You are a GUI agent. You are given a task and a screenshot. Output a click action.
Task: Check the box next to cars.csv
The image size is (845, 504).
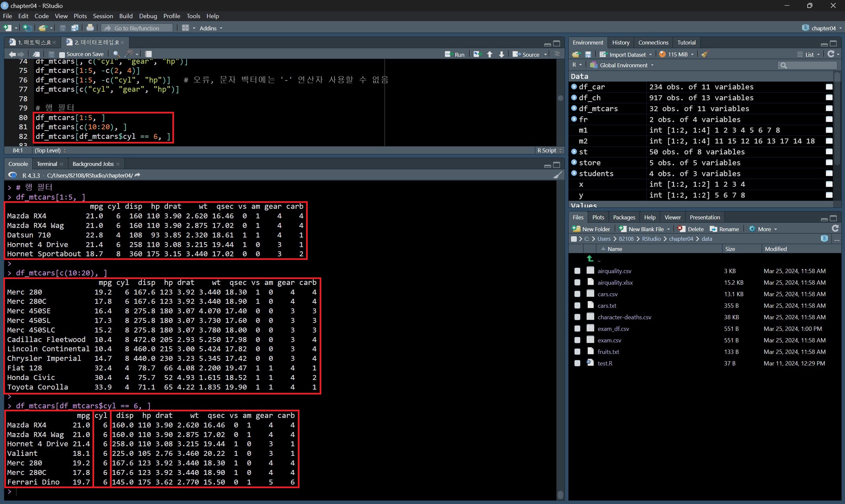[577, 294]
